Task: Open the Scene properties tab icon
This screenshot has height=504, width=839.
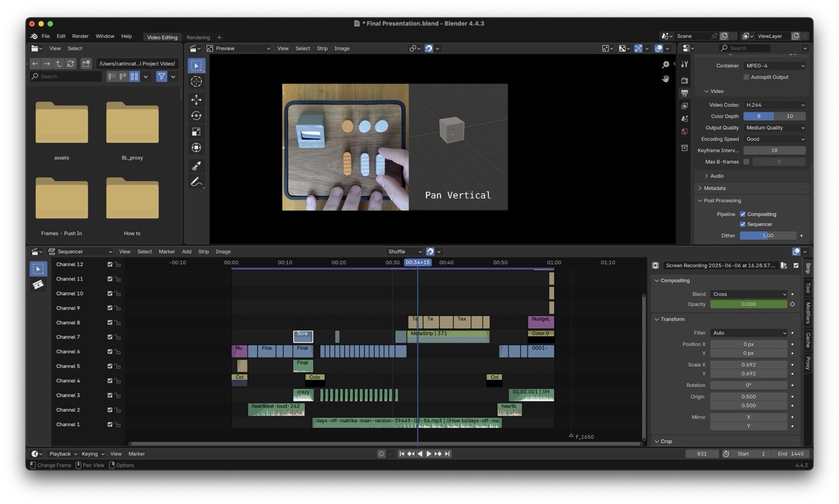Action: 684,119
